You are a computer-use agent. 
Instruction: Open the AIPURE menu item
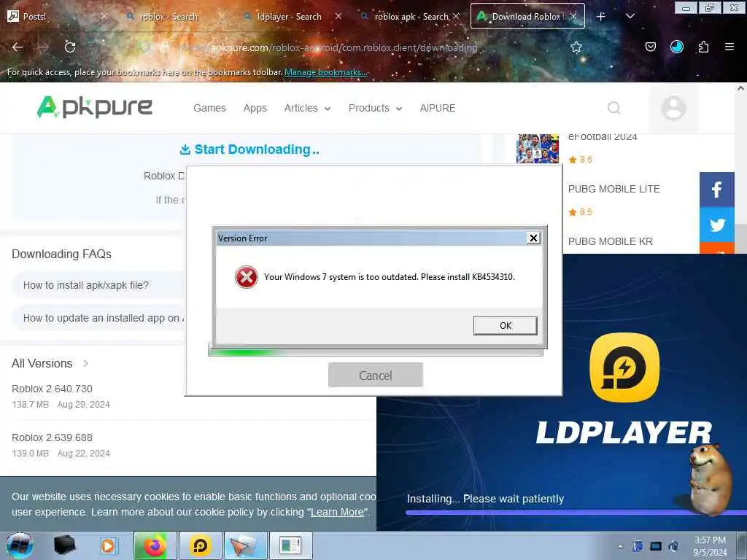pos(438,108)
